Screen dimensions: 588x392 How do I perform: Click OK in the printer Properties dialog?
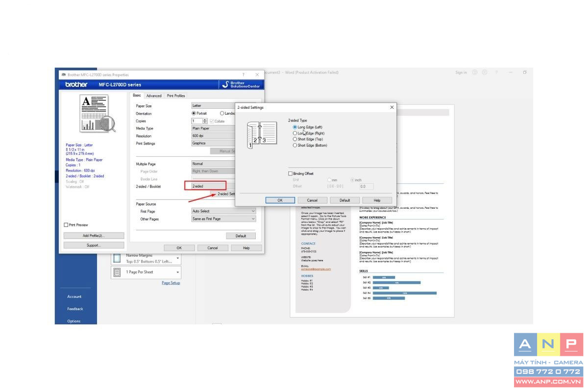pos(179,248)
